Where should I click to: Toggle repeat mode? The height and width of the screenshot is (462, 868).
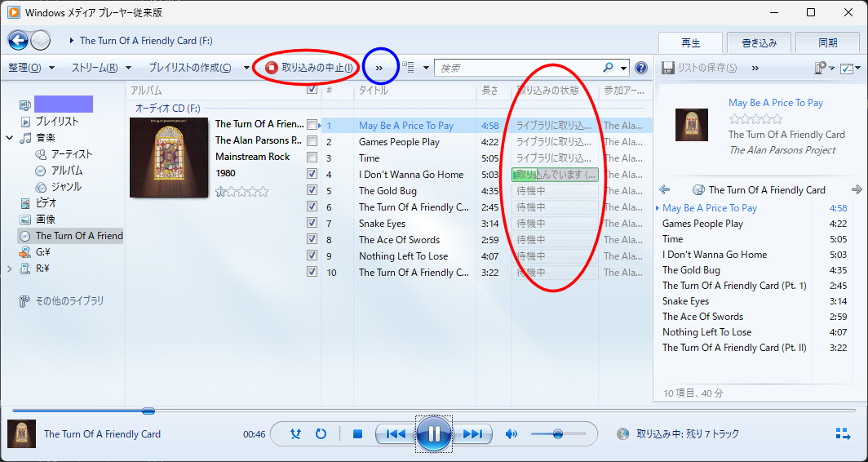click(x=321, y=433)
